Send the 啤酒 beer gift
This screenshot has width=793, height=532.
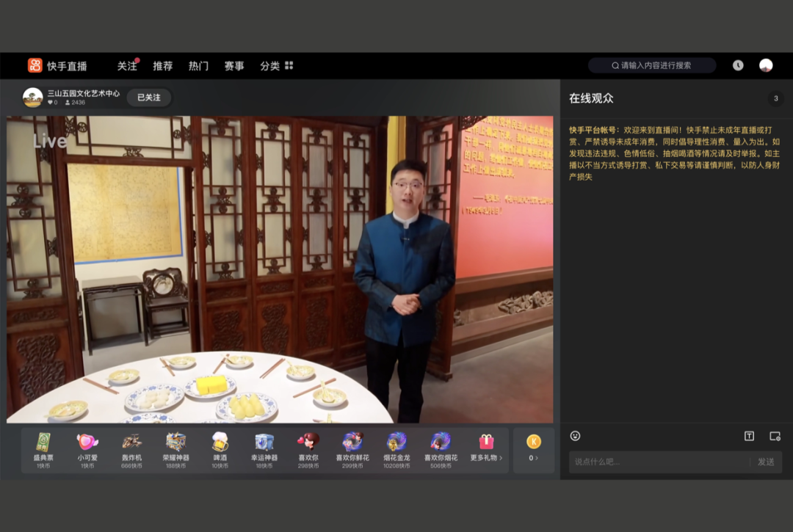click(x=220, y=446)
